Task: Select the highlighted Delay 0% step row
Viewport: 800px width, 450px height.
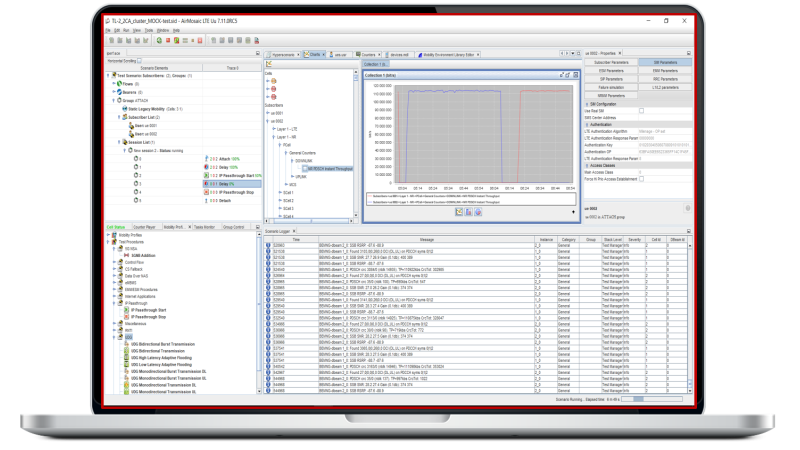Action: pyautogui.click(x=232, y=184)
